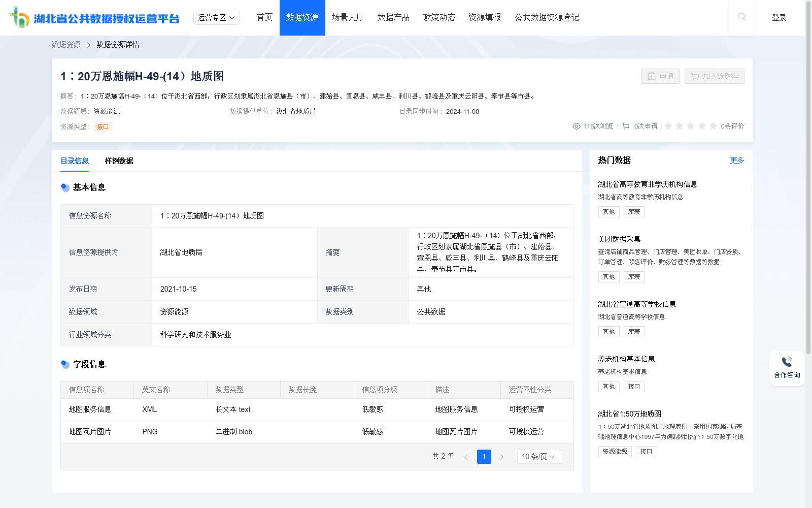This screenshot has height=508, width=812.
Task: Click the 2021-10-15 publish date value
Action: point(178,289)
